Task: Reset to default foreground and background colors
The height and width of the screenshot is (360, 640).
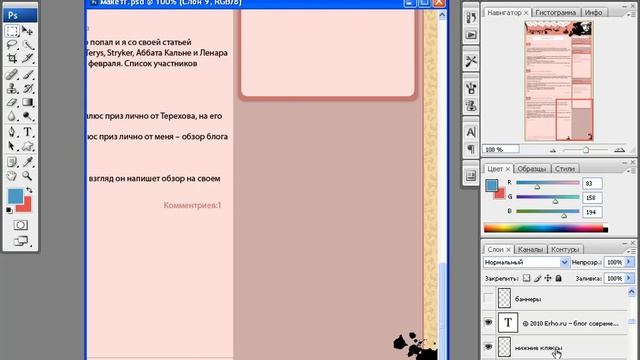Action: (x=9, y=210)
